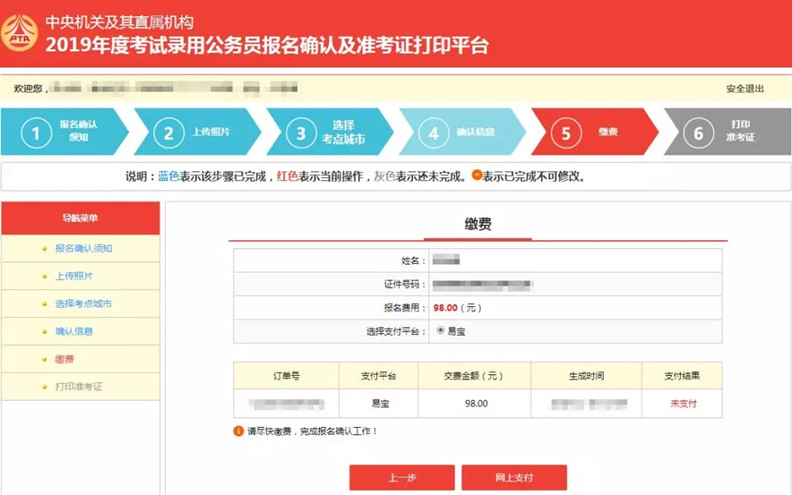The height and width of the screenshot is (495, 792).
Task: Click the 易宝 cell in order table
Action: pos(379,404)
